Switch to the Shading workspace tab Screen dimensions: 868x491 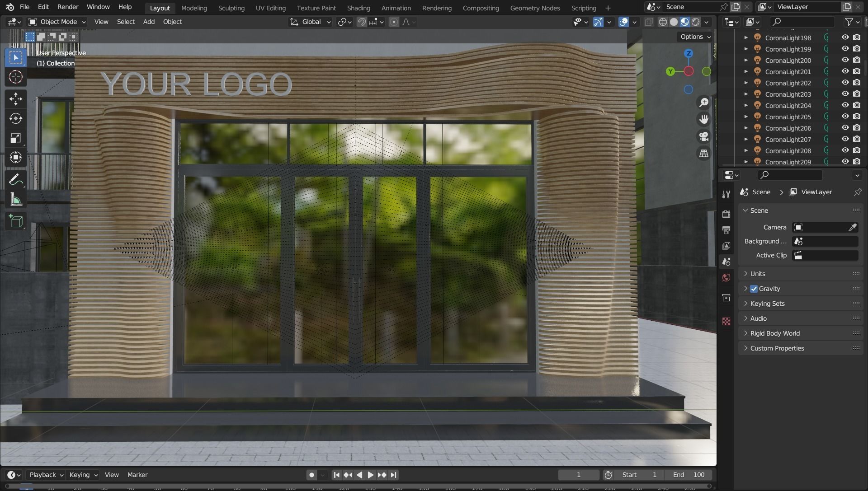click(358, 8)
